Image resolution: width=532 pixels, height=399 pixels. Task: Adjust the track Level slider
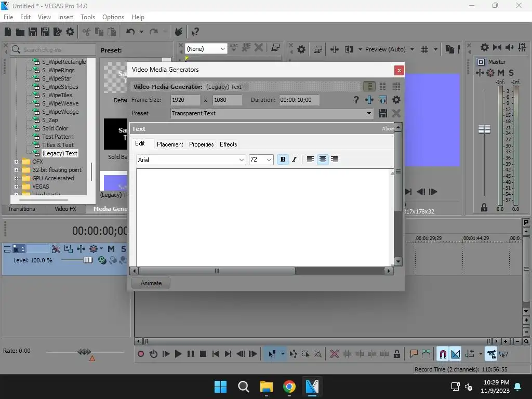[x=88, y=260]
